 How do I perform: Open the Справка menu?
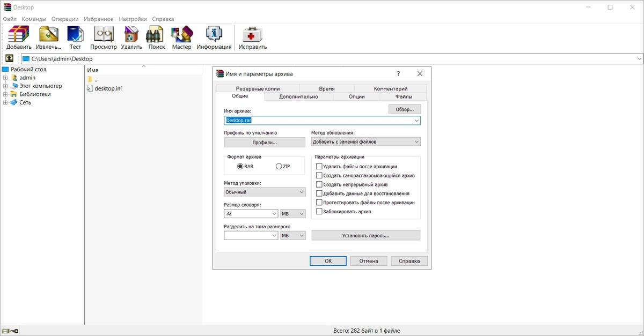tap(163, 19)
